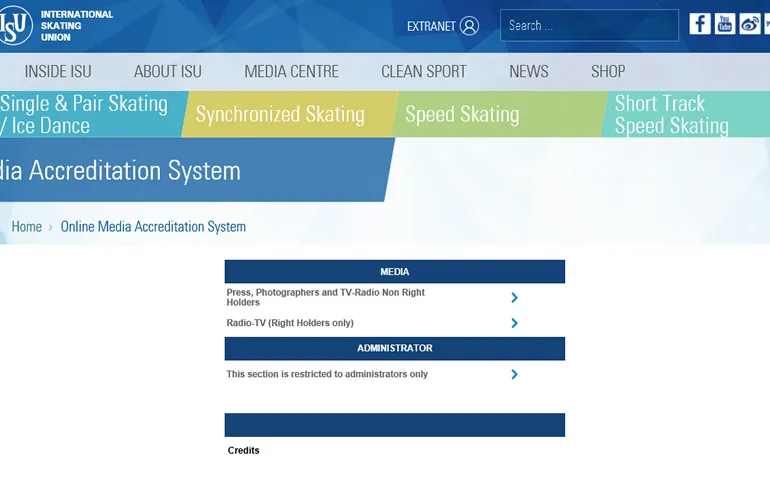Click the ISU logo
This screenshot has width=770, height=479.
[16, 25]
